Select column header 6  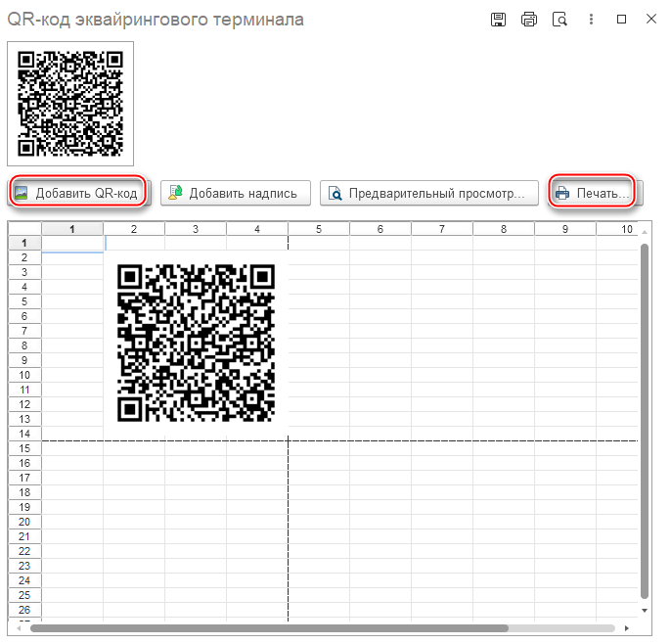[x=380, y=229]
